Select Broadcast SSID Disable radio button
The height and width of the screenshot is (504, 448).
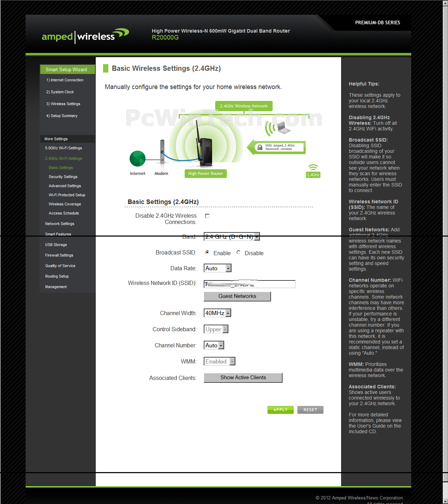(x=238, y=252)
